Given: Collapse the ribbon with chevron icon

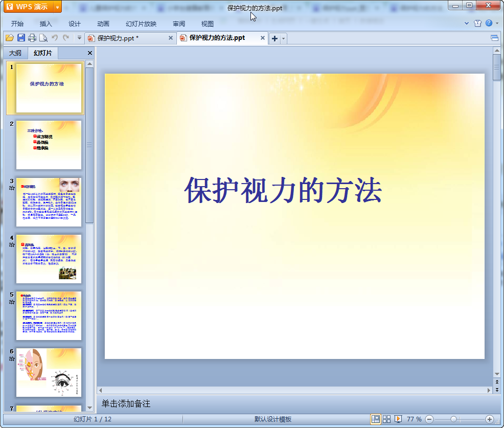Looking at the screenshot, I should 466,23.
